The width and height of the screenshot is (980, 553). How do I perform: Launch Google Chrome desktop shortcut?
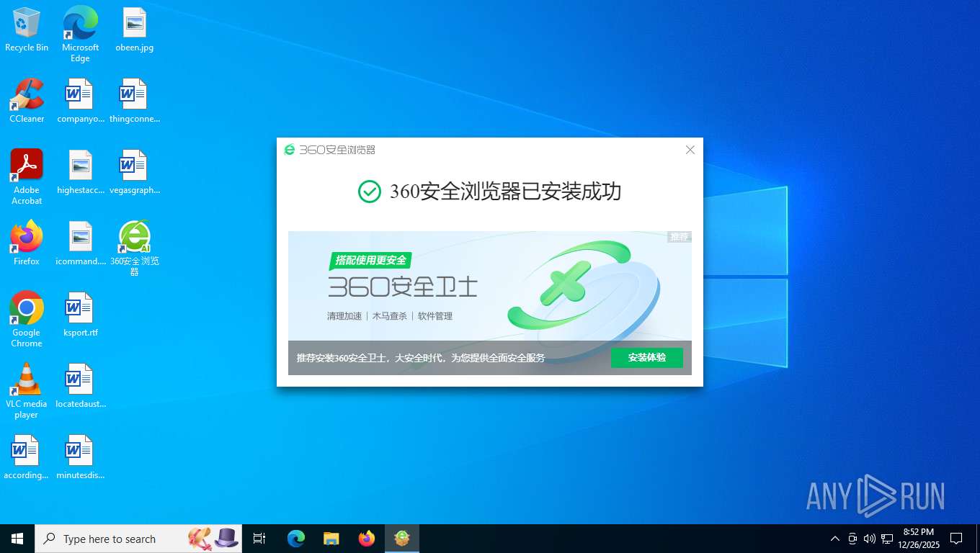point(27,320)
